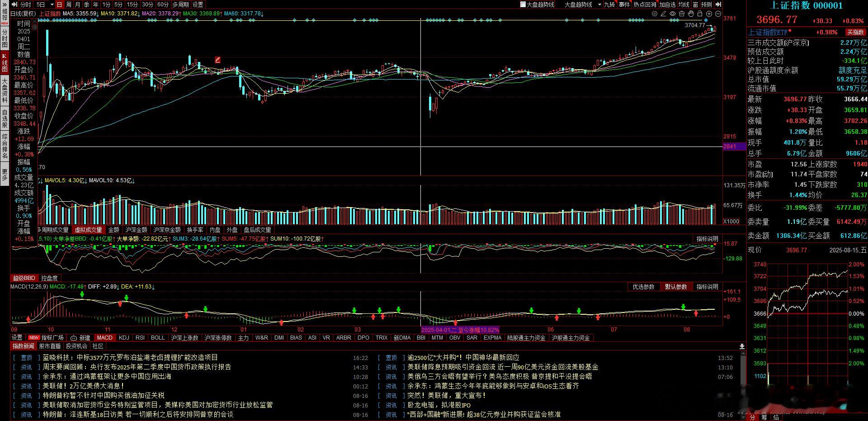The height and width of the screenshot is (421, 868).
Task: Click the 热点回溯 button
Action: coord(645,5)
